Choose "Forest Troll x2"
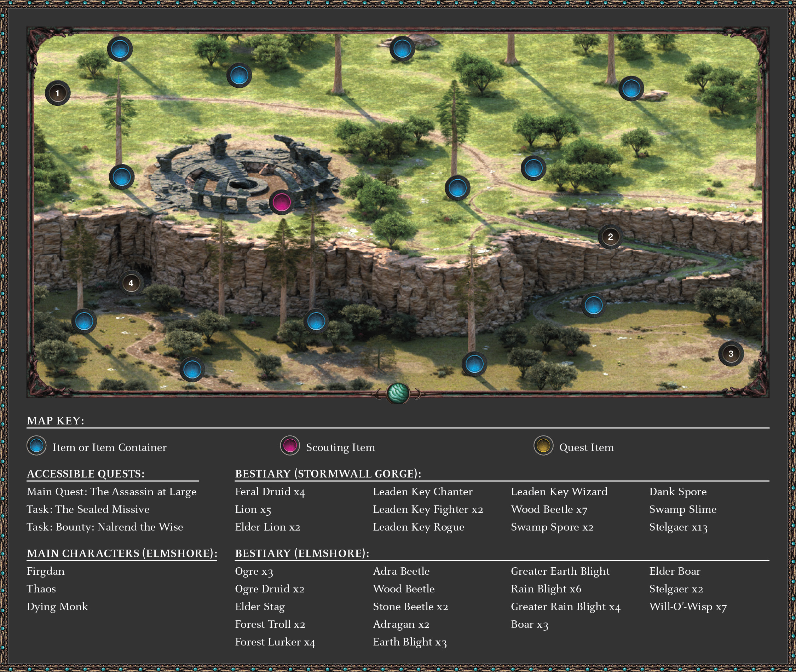Screen dimensions: 796x672 (x=270, y=624)
